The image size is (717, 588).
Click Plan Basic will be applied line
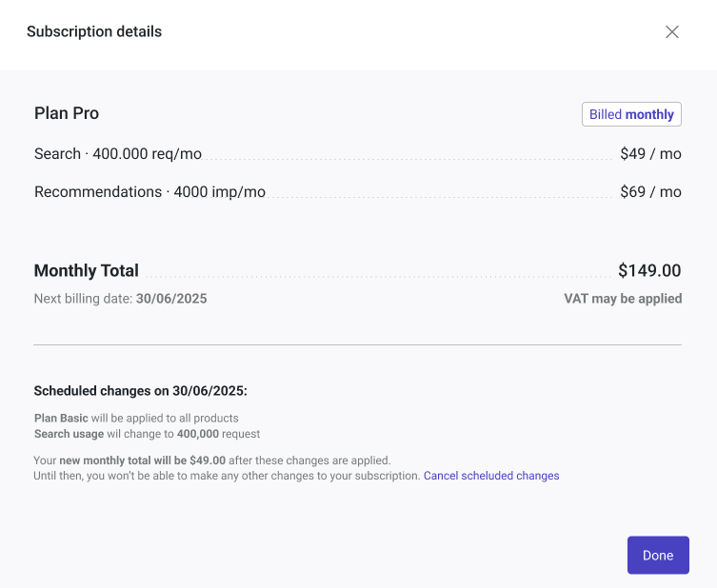coord(136,418)
